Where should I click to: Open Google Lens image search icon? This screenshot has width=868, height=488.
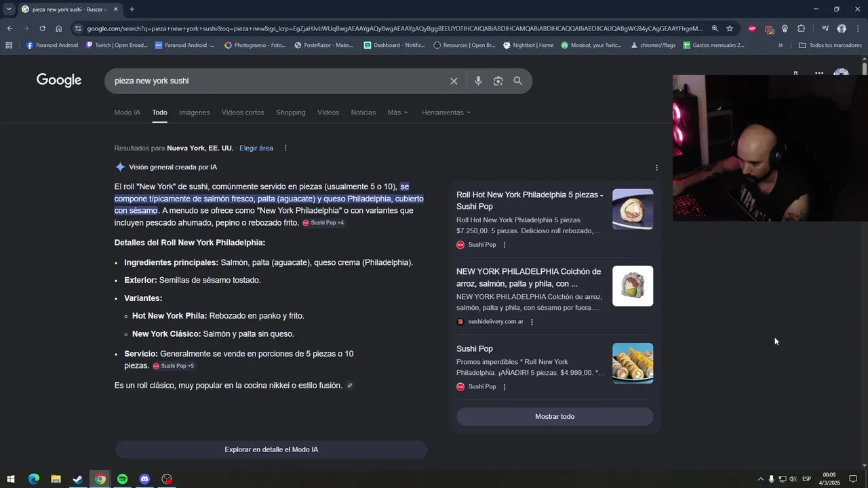click(498, 81)
